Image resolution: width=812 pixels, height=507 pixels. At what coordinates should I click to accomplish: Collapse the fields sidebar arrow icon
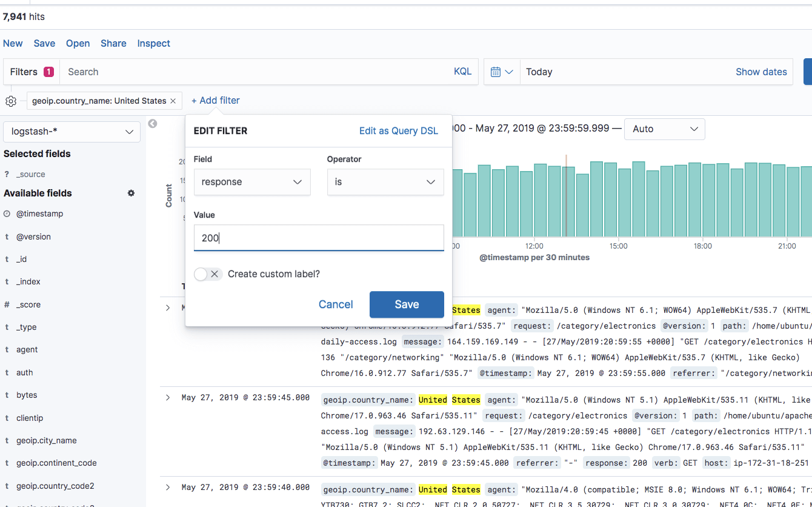(153, 124)
